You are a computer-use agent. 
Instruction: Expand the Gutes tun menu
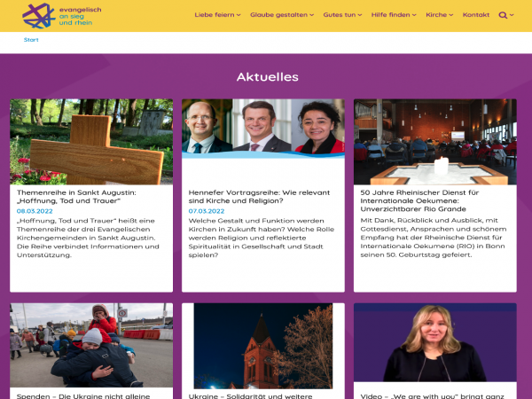(342, 15)
